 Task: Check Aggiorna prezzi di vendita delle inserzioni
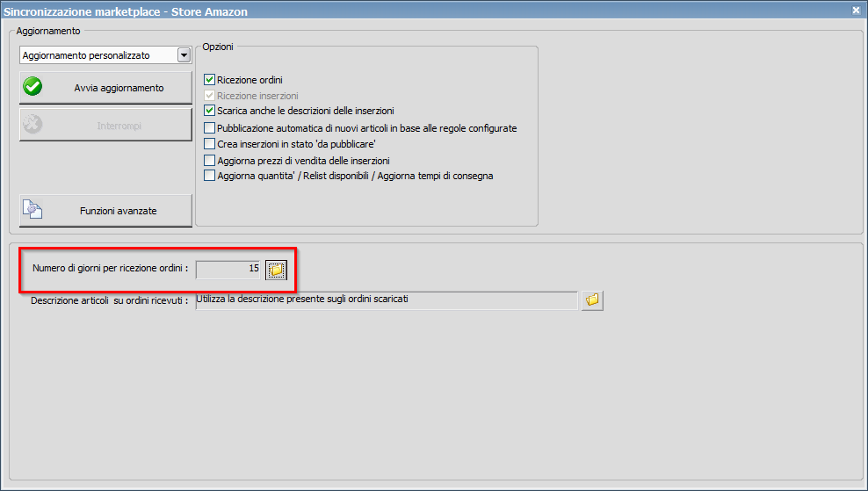click(209, 161)
